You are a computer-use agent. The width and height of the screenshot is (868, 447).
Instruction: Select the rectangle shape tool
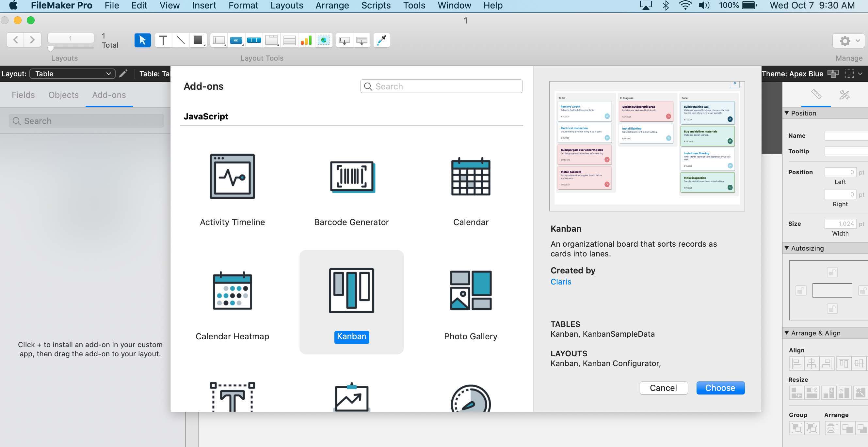[198, 40]
